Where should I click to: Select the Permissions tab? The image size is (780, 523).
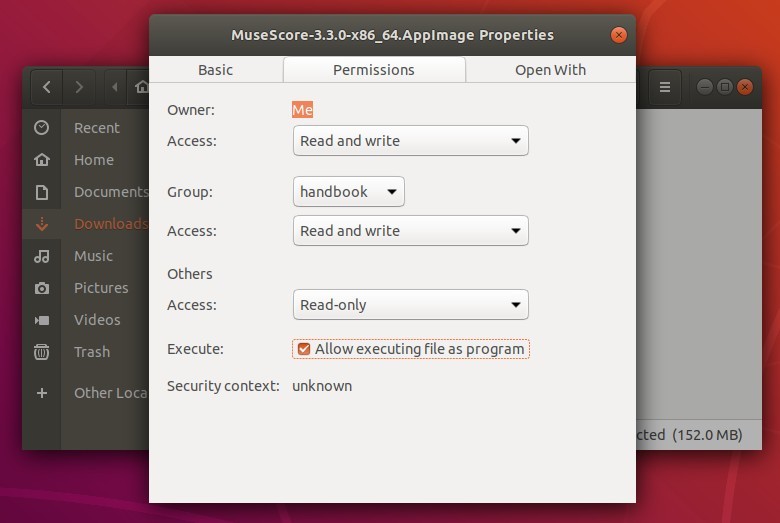pos(374,70)
